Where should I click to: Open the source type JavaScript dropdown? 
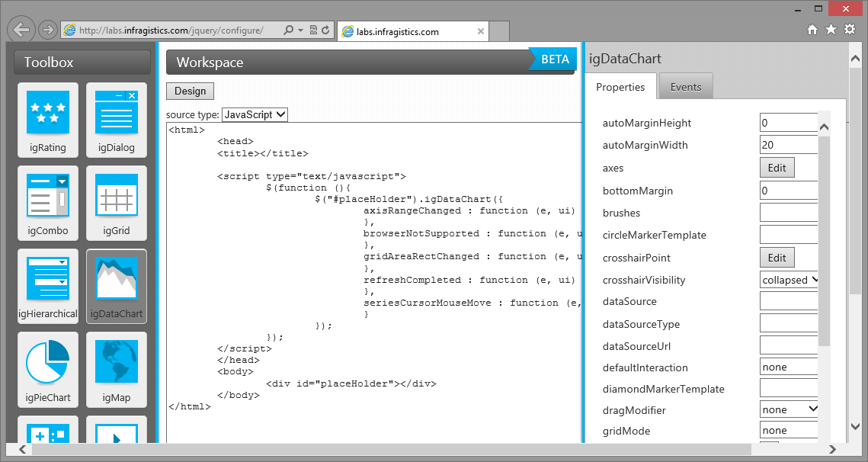pyautogui.click(x=255, y=114)
